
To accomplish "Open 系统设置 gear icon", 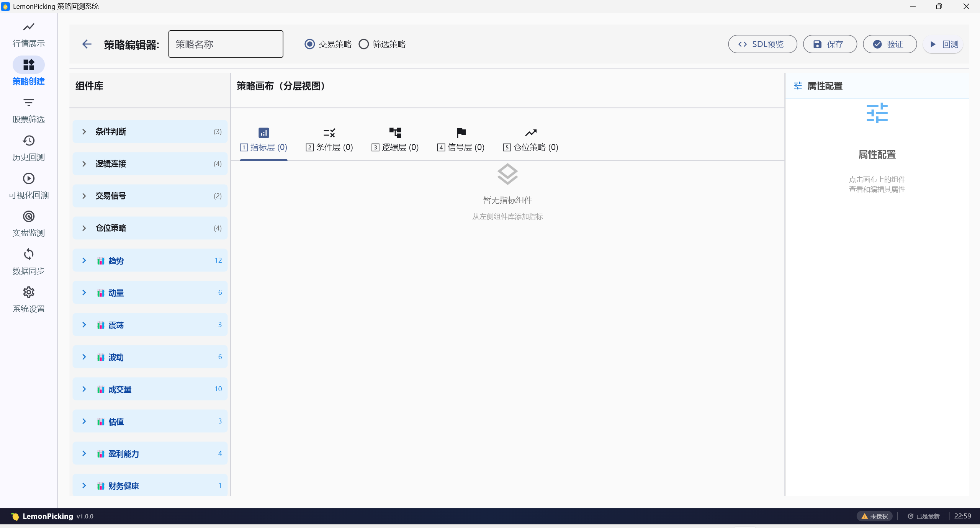I will coord(29,293).
